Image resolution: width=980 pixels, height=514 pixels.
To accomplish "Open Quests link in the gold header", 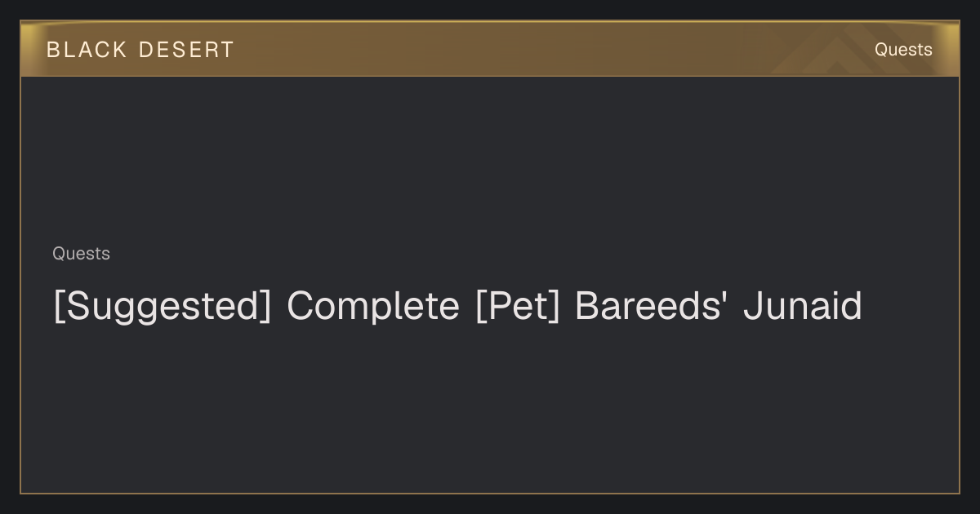I will coord(903,50).
